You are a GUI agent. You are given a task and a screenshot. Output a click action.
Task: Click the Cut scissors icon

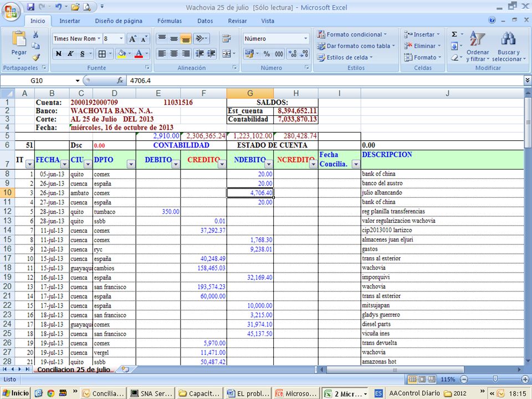coord(35,34)
